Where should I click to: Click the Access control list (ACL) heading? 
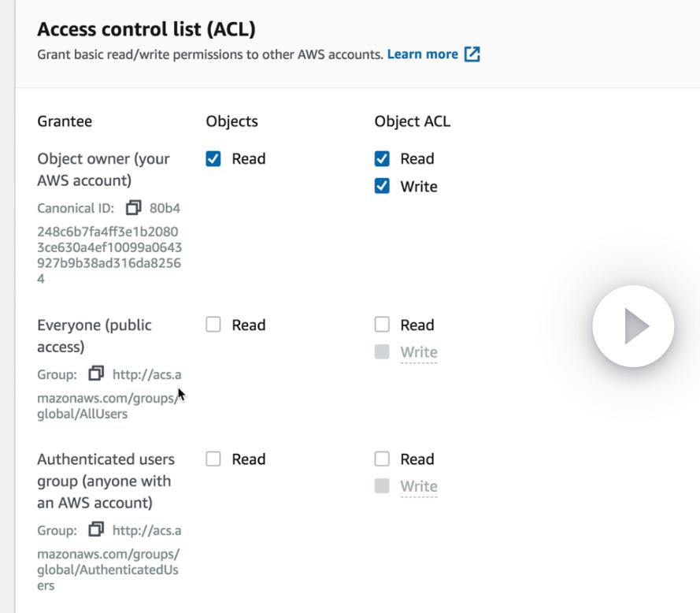click(146, 29)
